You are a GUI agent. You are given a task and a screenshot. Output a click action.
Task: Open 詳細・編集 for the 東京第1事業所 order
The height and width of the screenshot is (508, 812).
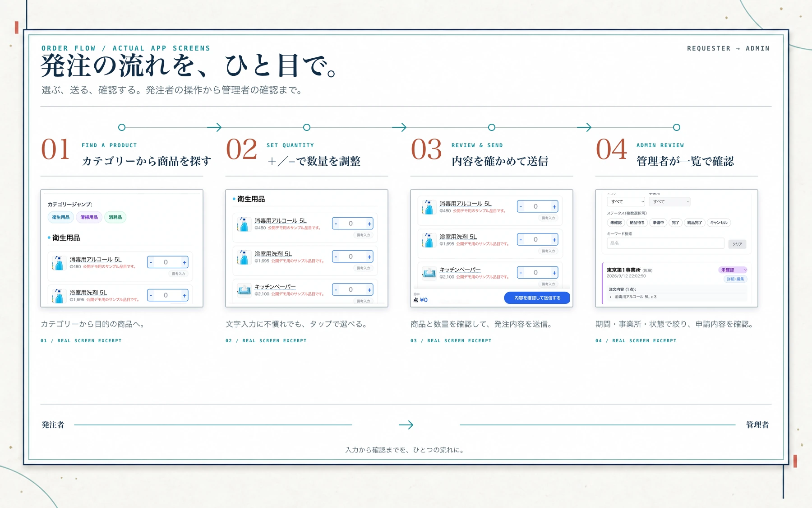tap(735, 279)
